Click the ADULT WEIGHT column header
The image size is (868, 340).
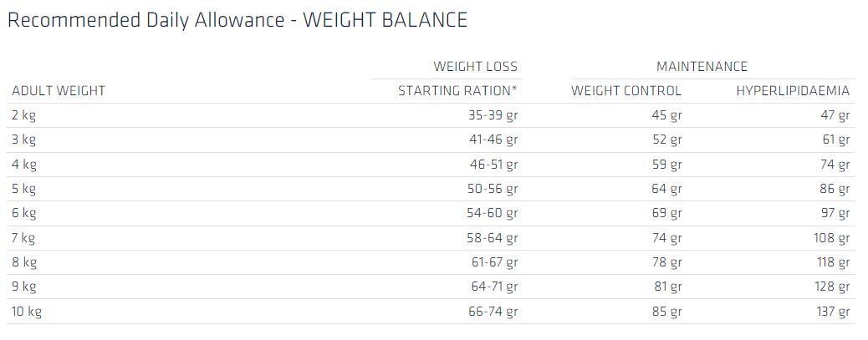coord(58,91)
